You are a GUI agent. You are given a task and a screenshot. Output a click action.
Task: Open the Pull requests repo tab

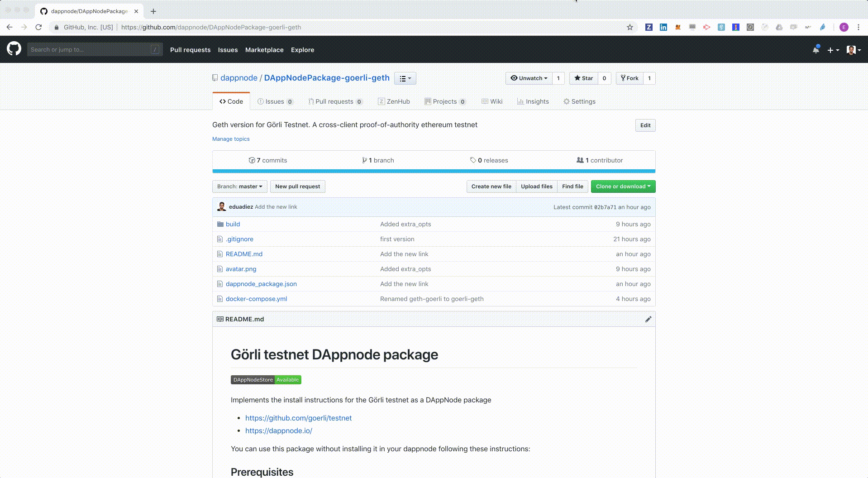pos(335,101)
